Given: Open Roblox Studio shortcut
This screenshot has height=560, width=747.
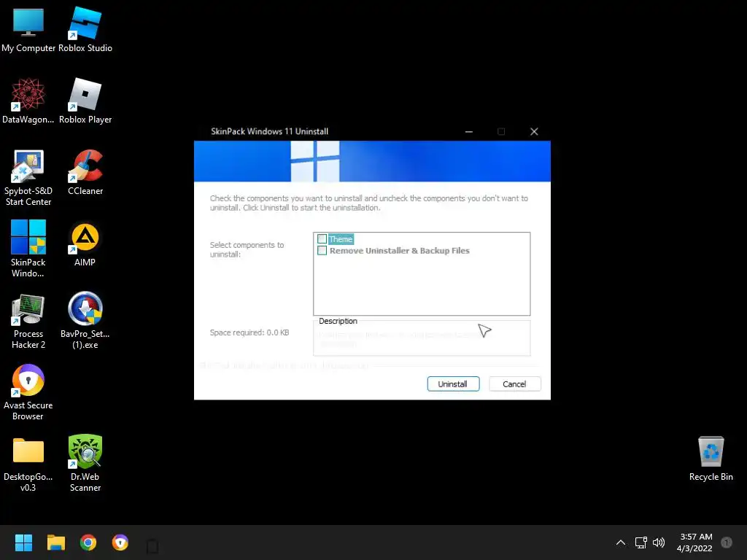Looking at the screenshot, I should tap(85, 29).
